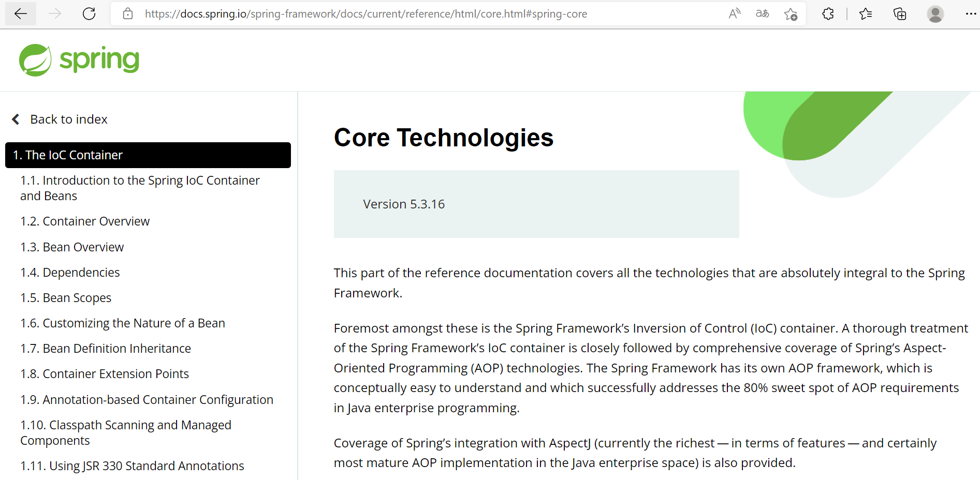Click the Spring logo
Image resolution: width=980 pixels, height=480 pixels.
pos(79,59)
